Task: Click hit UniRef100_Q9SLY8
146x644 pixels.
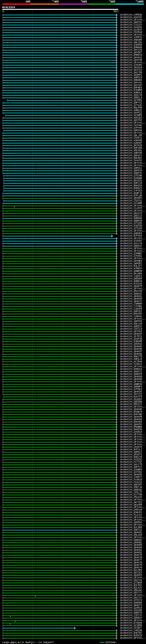Action: point(131,95)
